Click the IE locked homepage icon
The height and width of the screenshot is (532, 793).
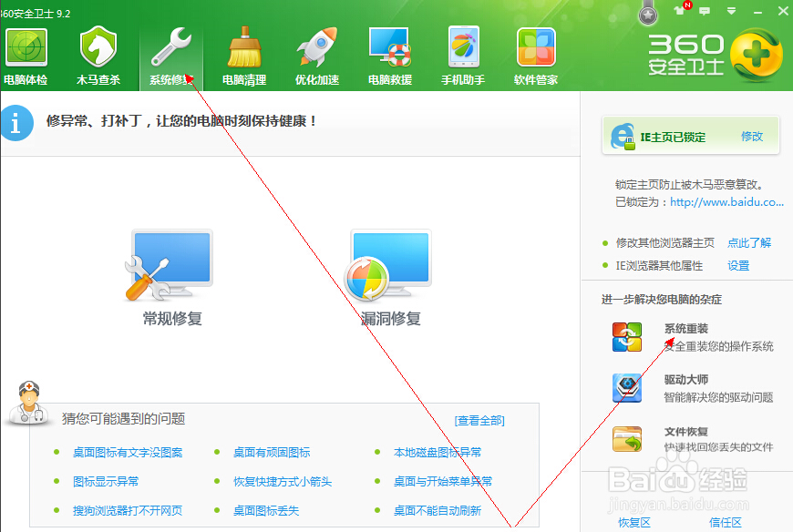pyautogui.click(x=623, y=136)
